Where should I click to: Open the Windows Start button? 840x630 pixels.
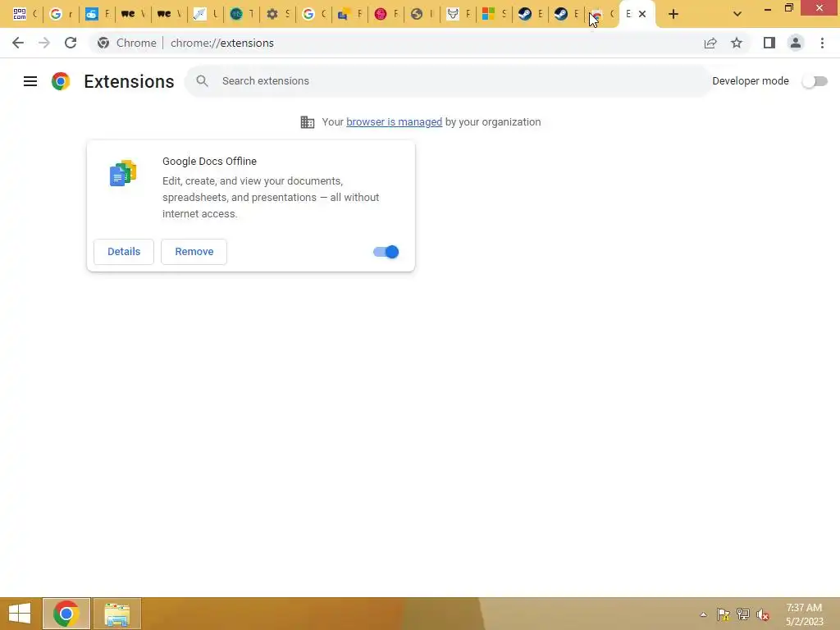coord(20,614)
